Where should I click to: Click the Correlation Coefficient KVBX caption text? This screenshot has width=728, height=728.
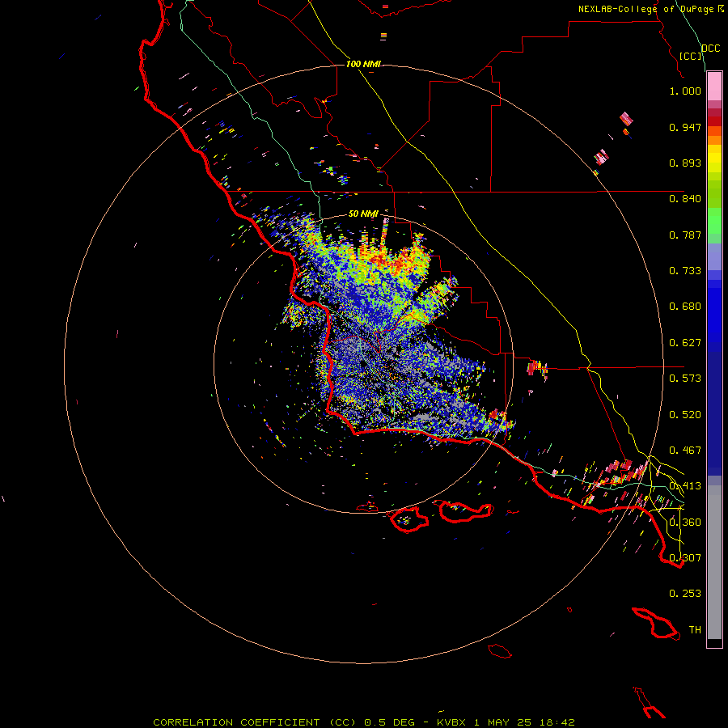[364, 722]
